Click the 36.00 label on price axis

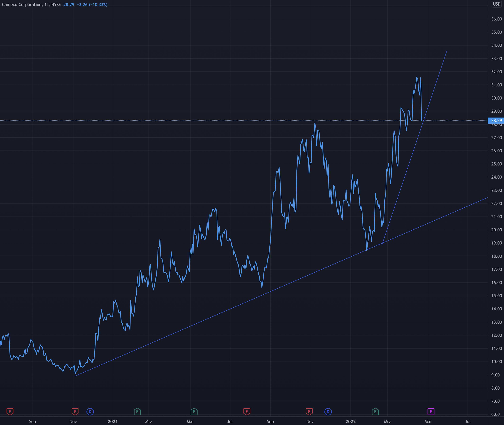point(496,19)
